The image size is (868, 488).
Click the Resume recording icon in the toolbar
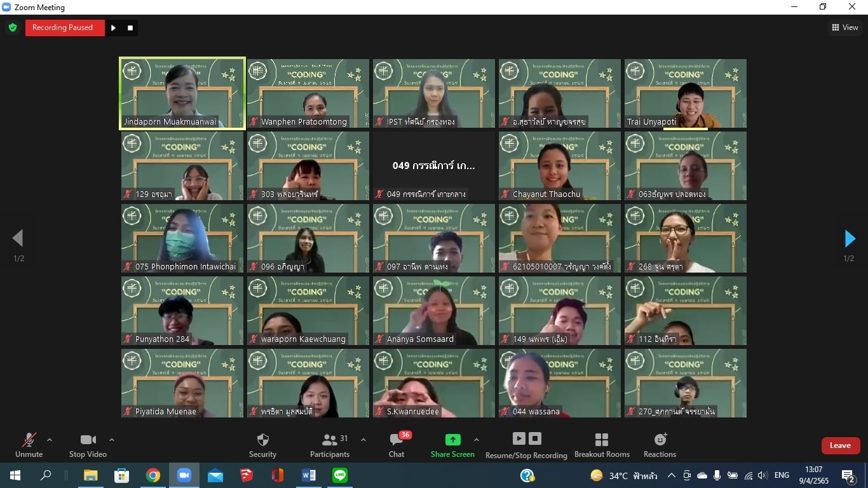tap(519, 438)
